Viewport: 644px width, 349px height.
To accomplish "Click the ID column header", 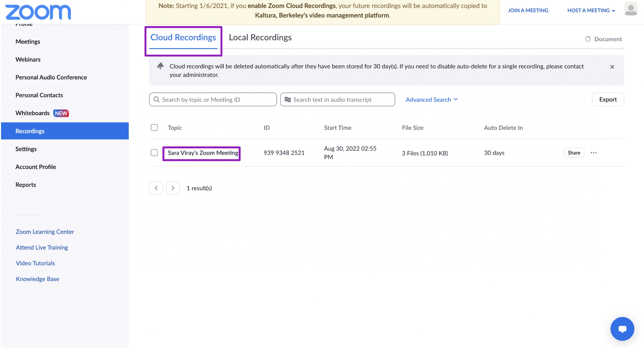I will pos(267,128).
